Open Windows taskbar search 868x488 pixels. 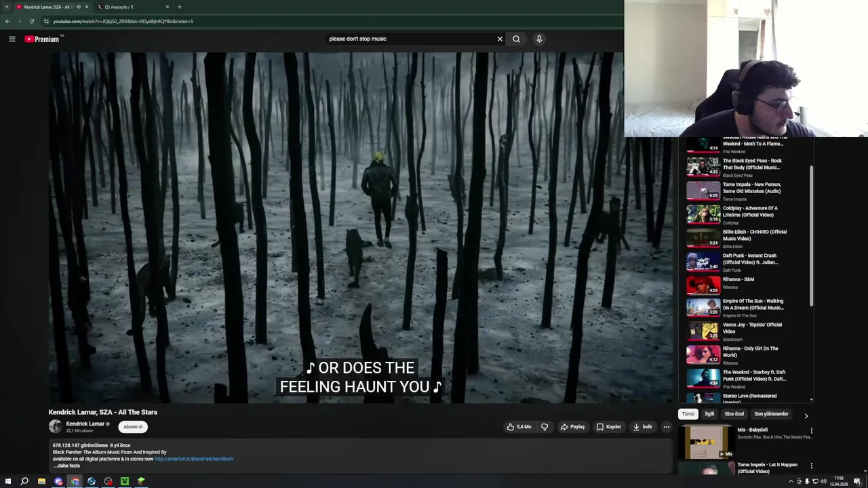click(24, 481)
